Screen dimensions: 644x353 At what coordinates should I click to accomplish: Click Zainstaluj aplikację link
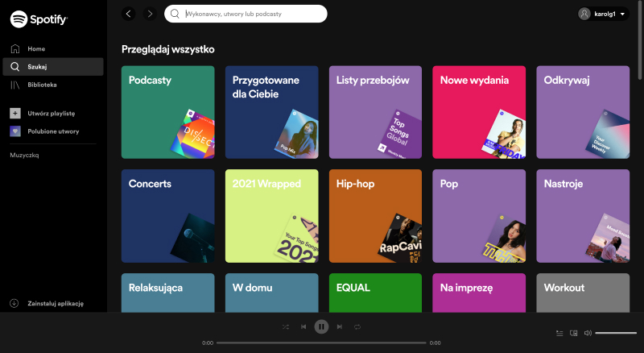click(x=56, y=303)
